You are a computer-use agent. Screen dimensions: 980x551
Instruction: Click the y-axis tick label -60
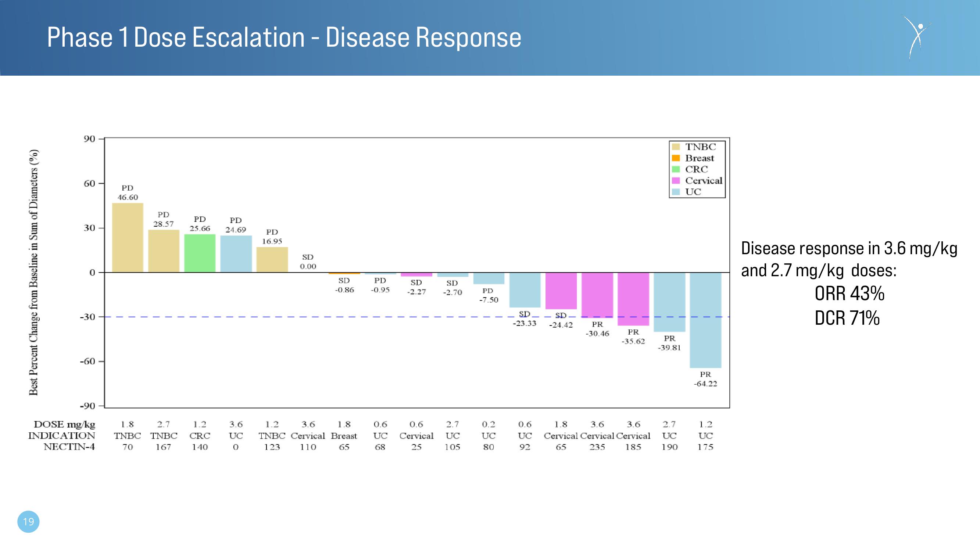[x=87, y=361]
